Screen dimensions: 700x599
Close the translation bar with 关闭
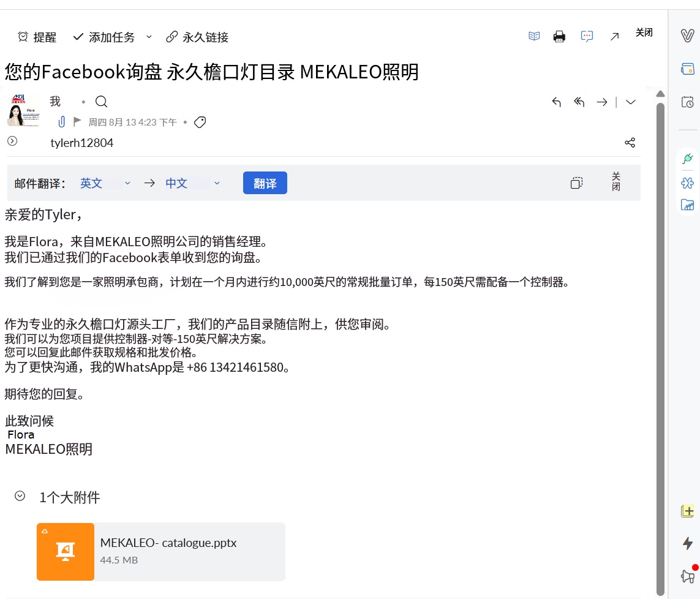click(x=616, y=182)
